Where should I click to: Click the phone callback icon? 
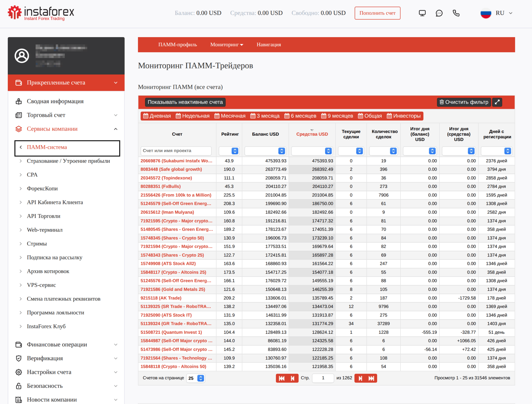tap(456, 13)
